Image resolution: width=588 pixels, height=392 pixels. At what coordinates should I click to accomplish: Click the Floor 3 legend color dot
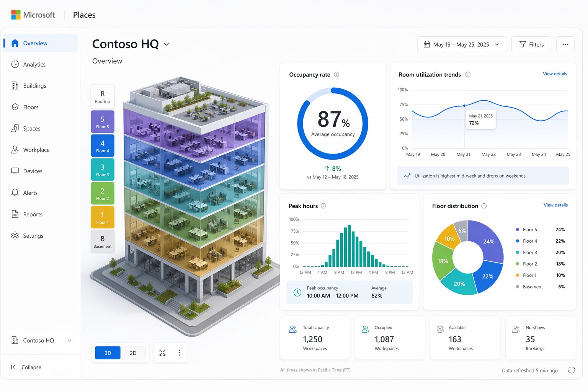518,252
